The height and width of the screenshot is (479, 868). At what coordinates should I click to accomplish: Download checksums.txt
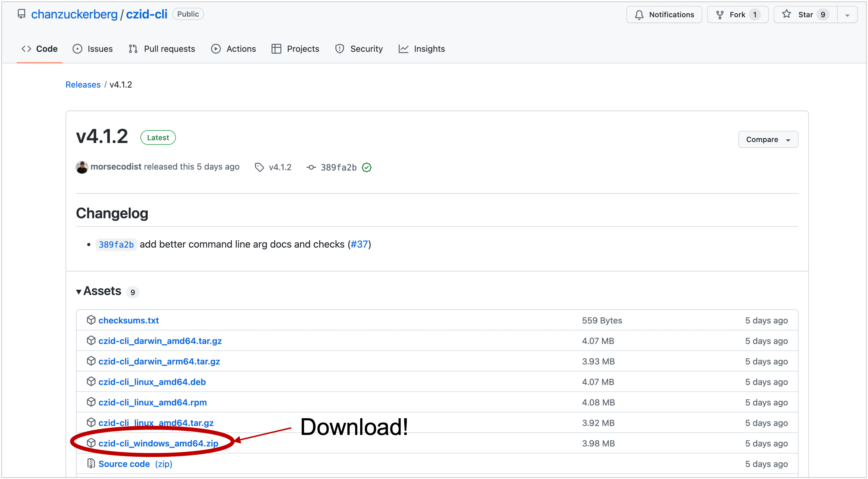click(128, 320)
